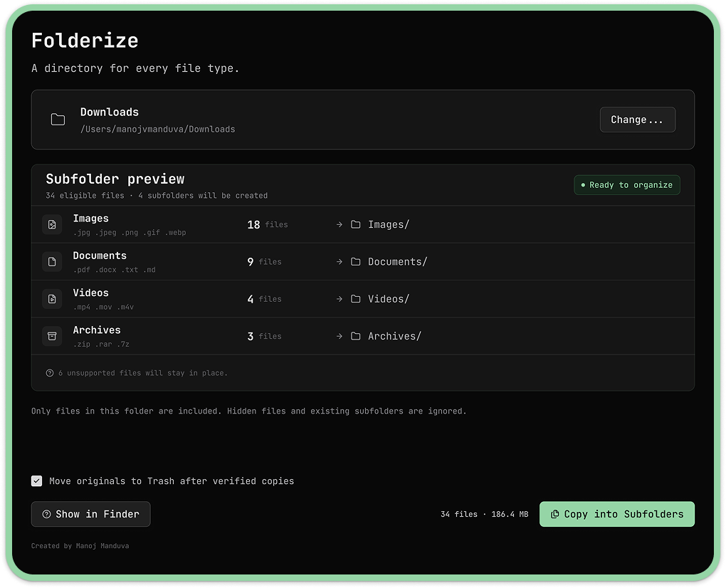Screen dimensions: 726x588
Task: Click the A directory for every file type tagline
Action: point(135,68)
